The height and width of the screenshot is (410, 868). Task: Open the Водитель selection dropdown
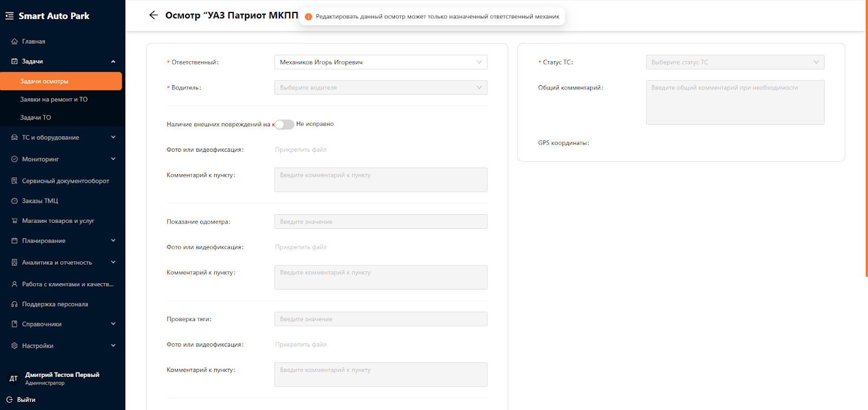(380, 88)
